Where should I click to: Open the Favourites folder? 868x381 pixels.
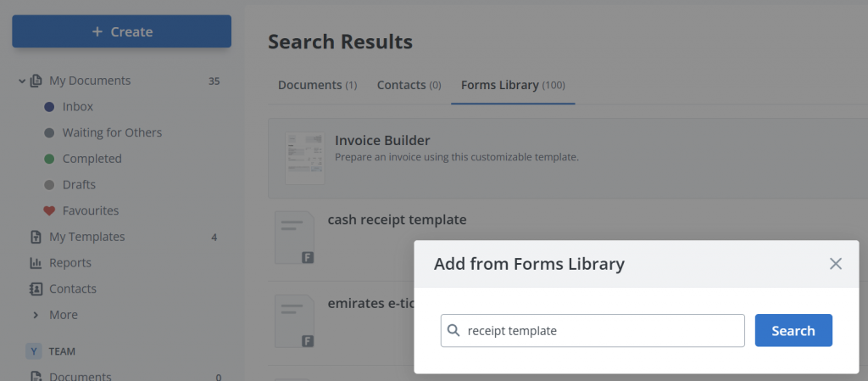90,210
